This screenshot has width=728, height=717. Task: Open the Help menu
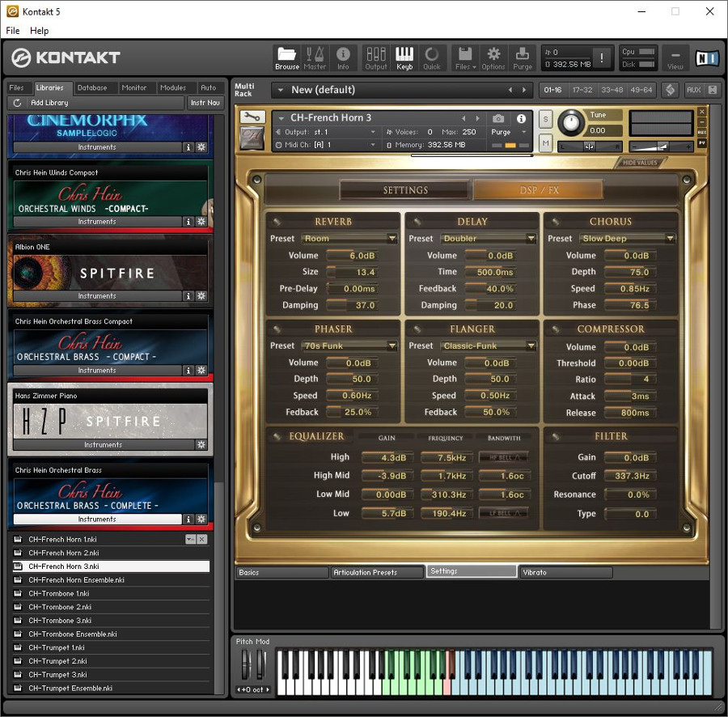click(39, 31)
